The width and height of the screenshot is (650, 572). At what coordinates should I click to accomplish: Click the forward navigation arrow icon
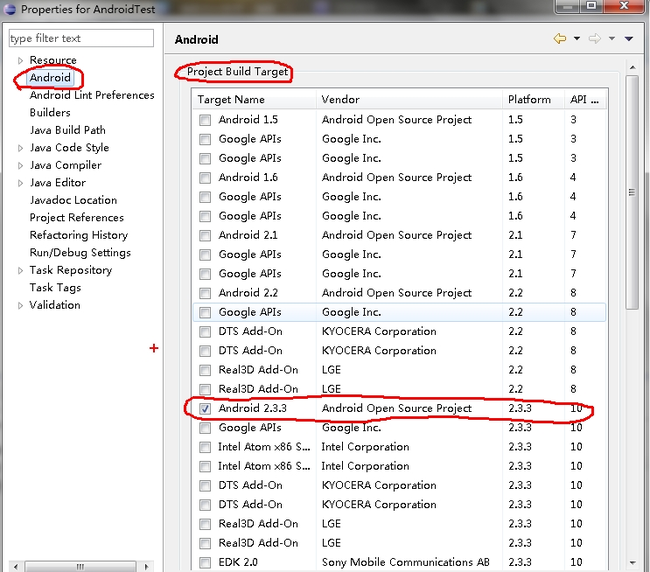595,39
